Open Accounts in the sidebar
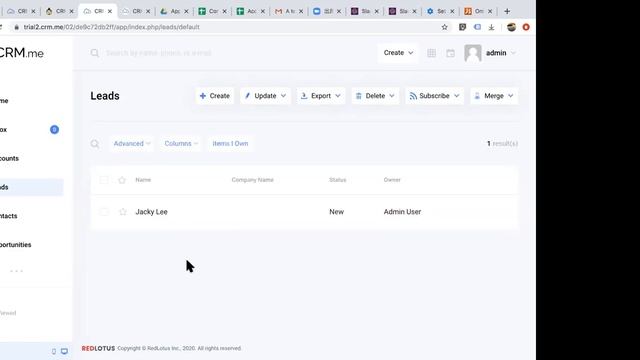Screen dimensions: 640x360 [9, 158]
